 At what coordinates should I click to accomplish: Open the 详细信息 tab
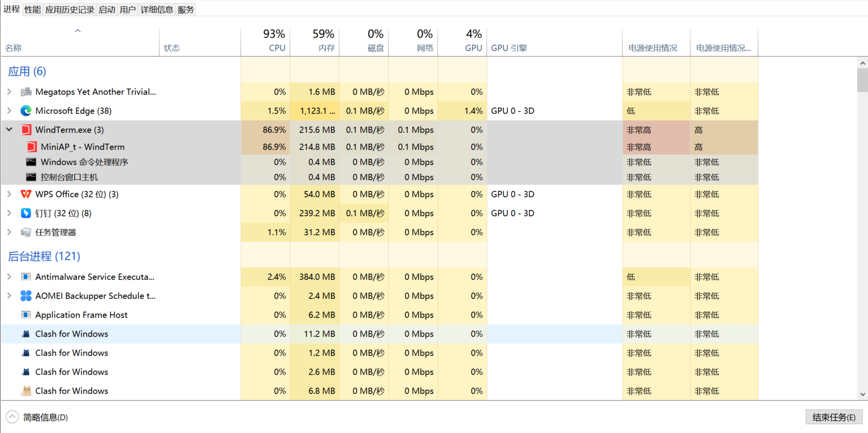pyautogui.click(x=157, y=10)
